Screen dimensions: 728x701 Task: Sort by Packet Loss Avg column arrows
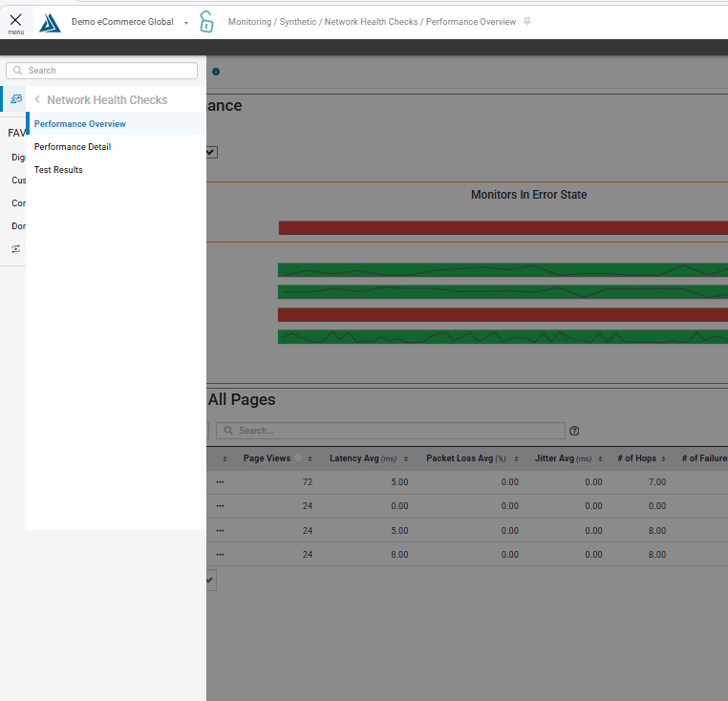(516, 458)
